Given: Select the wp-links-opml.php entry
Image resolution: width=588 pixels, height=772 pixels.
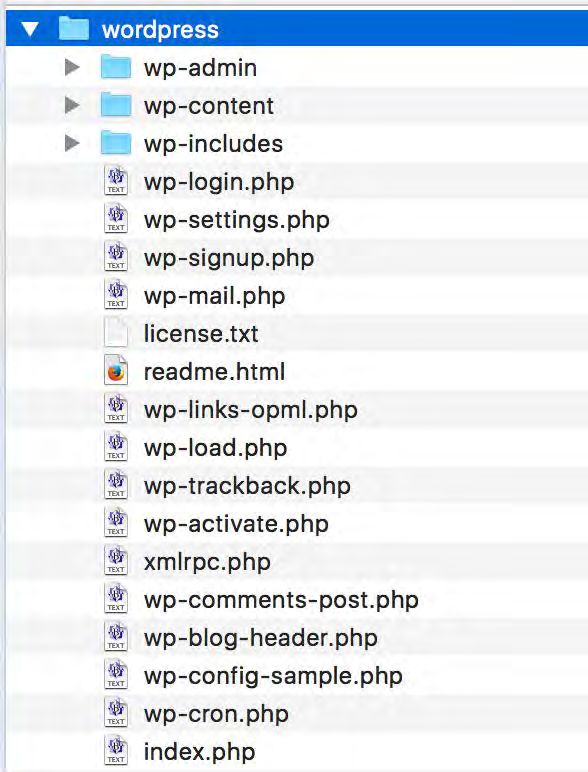Looking at the screenshot, I should point(251,410).
